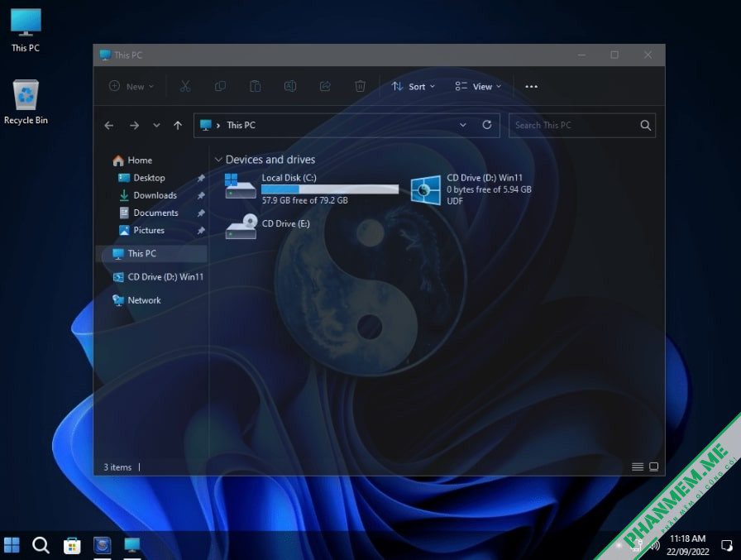Select the CD Drive (D:) Win11 icon
741x560 pixels.
[x=425, y=190]
